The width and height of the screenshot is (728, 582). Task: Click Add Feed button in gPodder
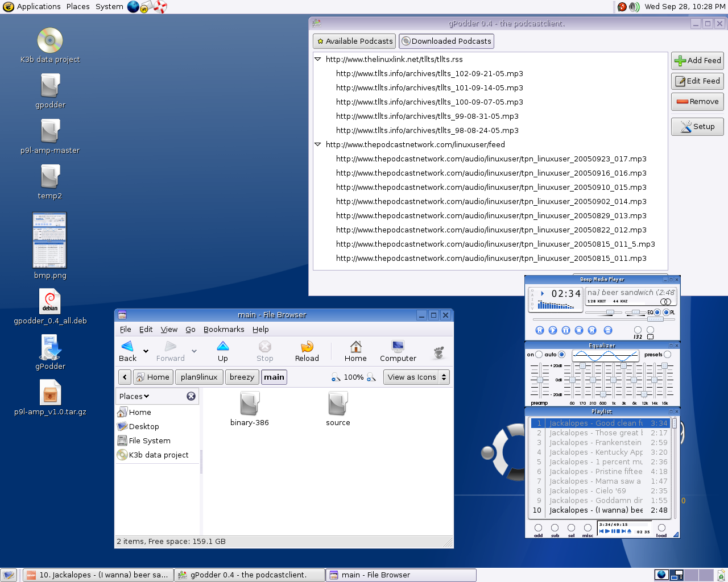point(697,60)
